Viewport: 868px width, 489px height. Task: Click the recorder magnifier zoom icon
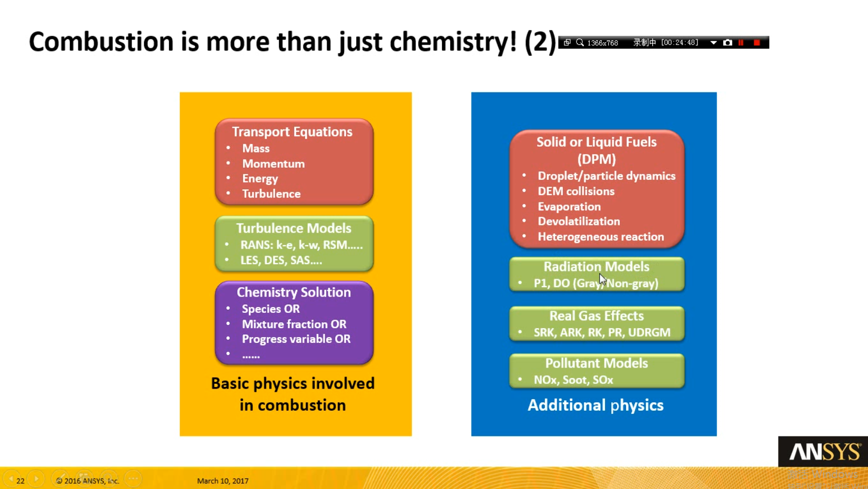click(x=580, y=43)
